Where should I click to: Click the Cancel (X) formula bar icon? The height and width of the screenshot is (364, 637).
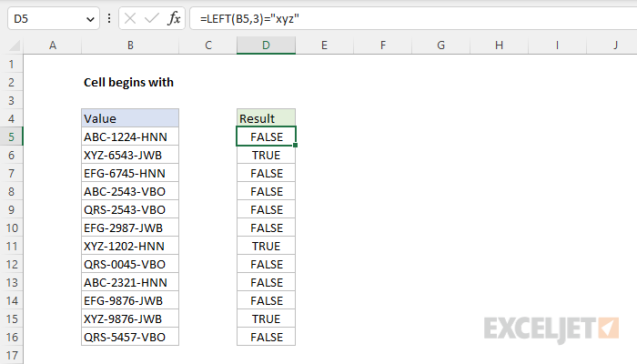tap(130, 18)
